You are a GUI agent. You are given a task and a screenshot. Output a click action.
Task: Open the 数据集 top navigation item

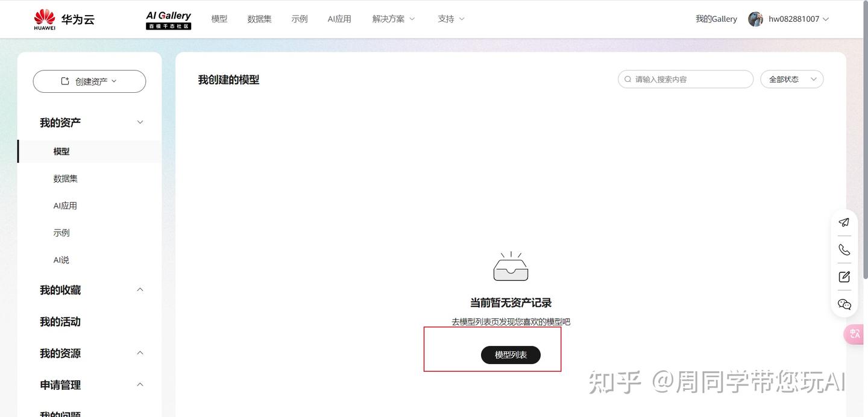[x=259, y=19]
